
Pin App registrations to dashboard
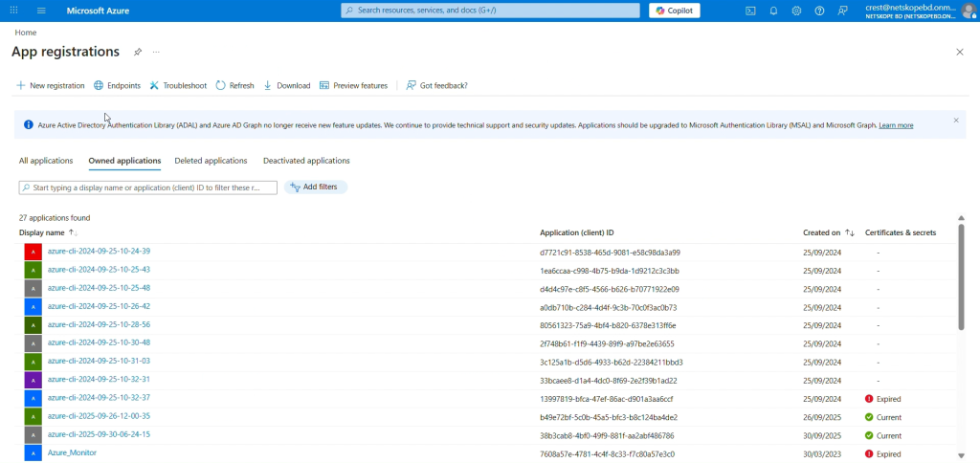point(138,52)
